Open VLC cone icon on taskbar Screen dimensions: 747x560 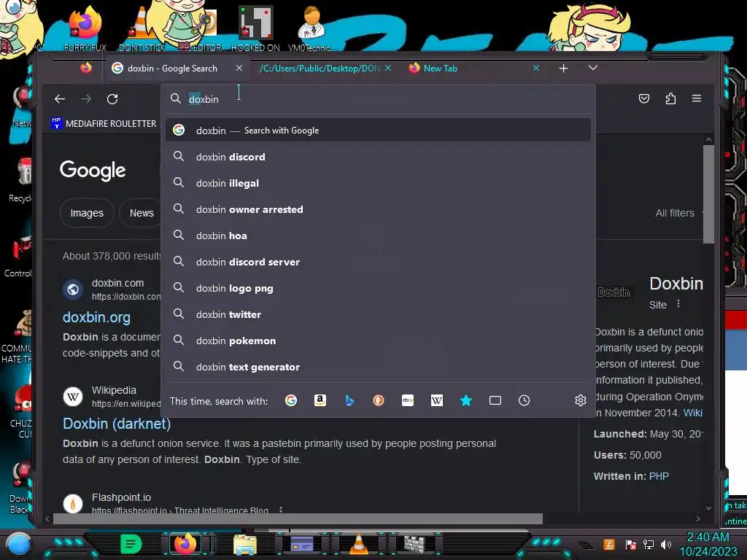point(359,544)
